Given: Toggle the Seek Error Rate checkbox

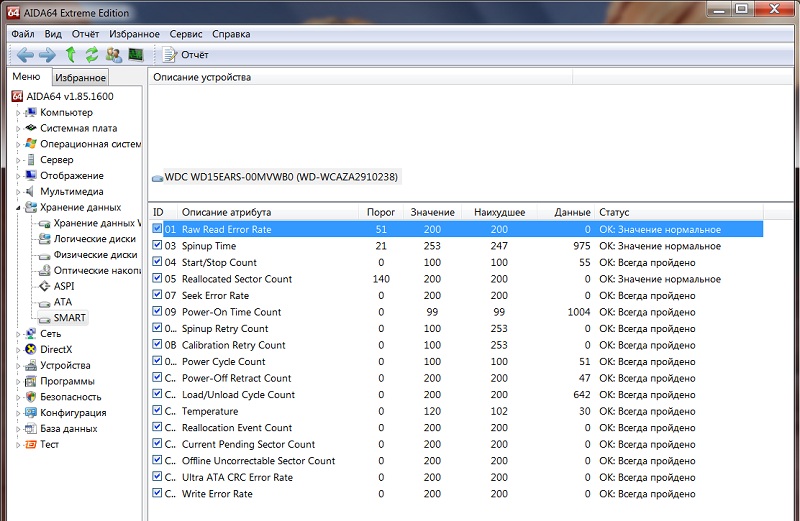Looking at the screenshot, I should (157, 295).
